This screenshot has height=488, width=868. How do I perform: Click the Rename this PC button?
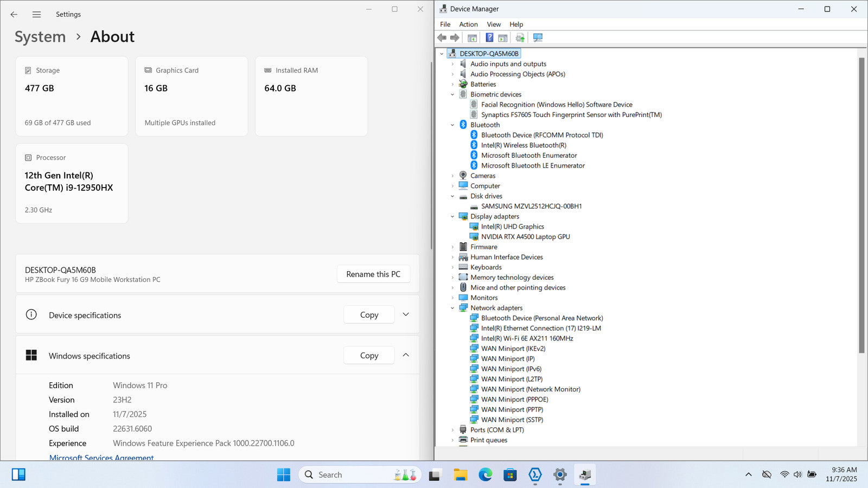point(373,274)
